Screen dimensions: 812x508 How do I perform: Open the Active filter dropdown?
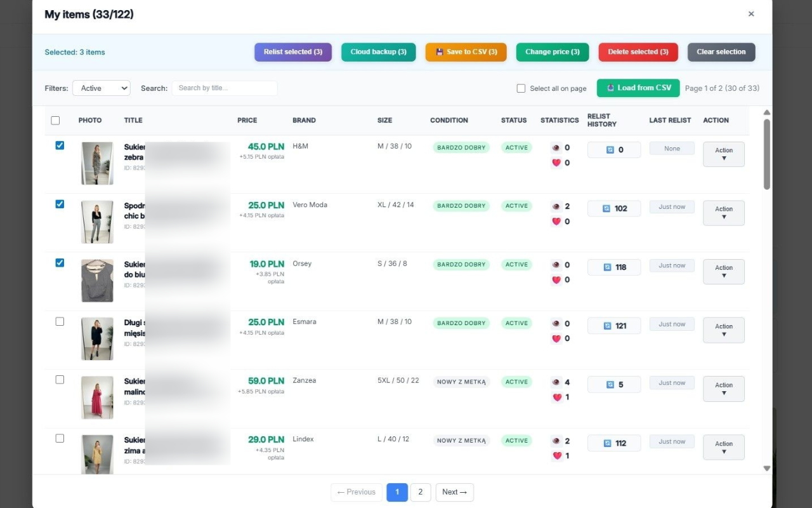click(x=101, y=88)
